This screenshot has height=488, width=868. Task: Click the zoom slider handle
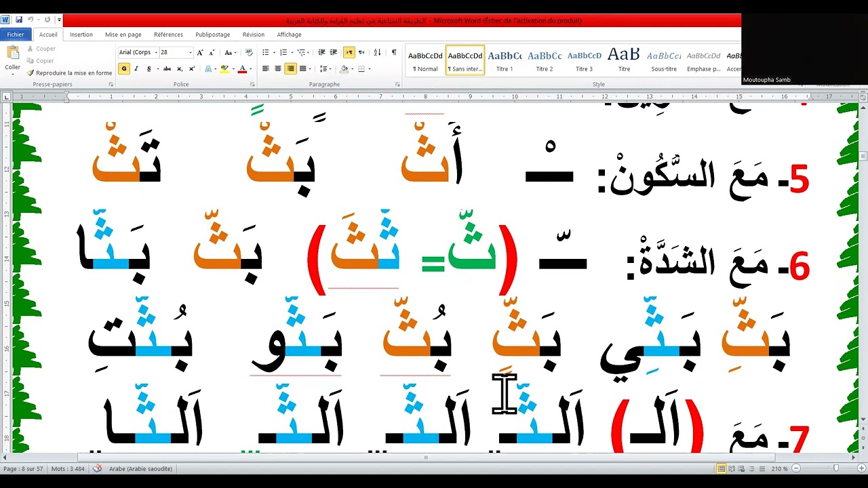835,468
